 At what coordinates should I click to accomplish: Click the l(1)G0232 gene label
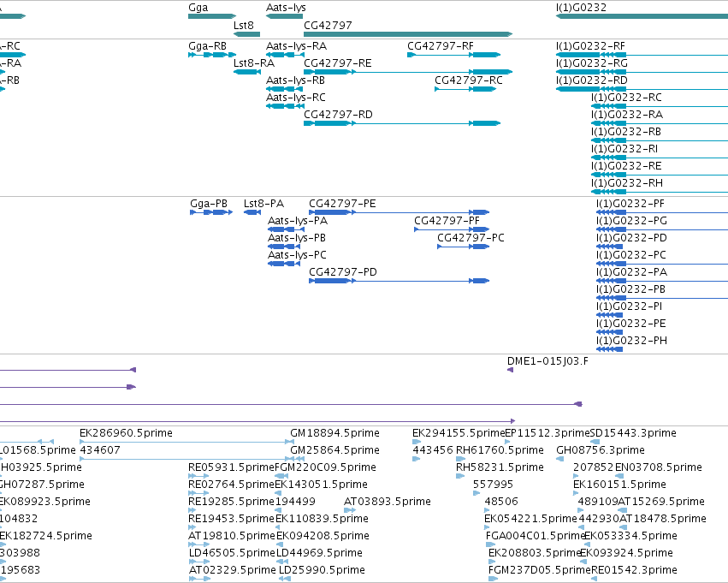pos(581,8)
